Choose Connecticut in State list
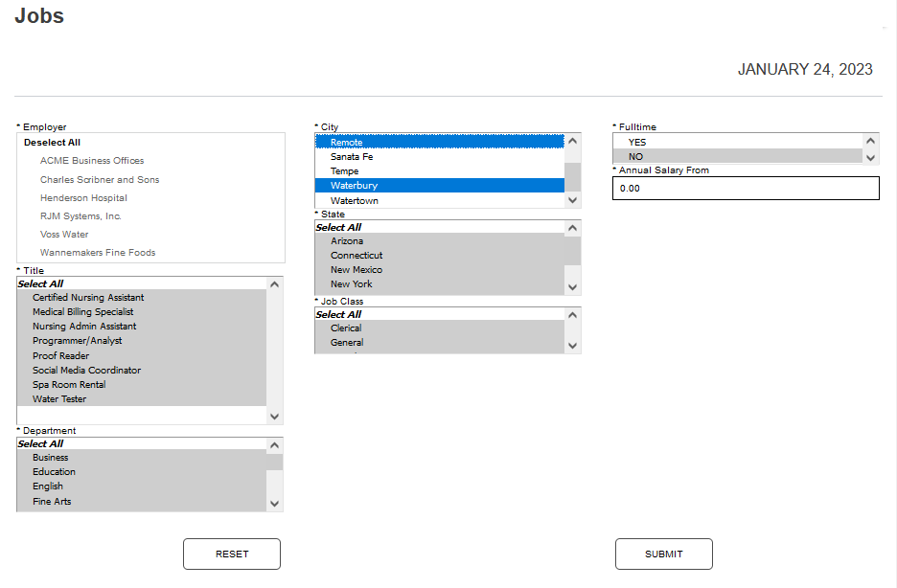The height and width of the screenshot is (588, 897). [356, 256]
